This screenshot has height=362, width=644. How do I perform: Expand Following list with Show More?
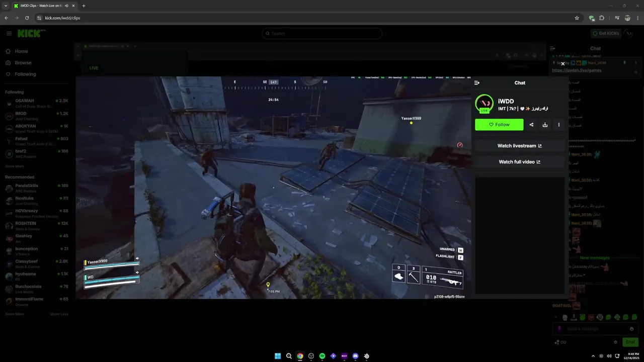15,166
